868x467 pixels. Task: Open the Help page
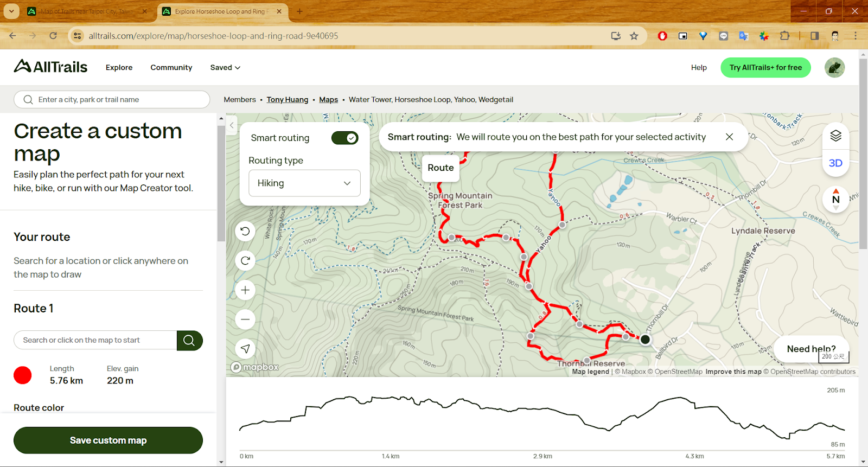click(x=699, y=67)
